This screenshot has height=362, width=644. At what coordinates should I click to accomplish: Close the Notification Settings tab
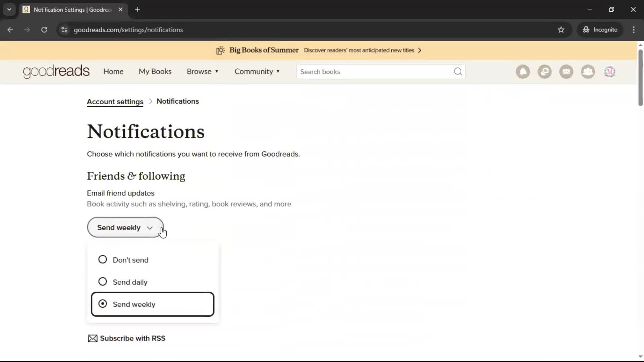121,9
